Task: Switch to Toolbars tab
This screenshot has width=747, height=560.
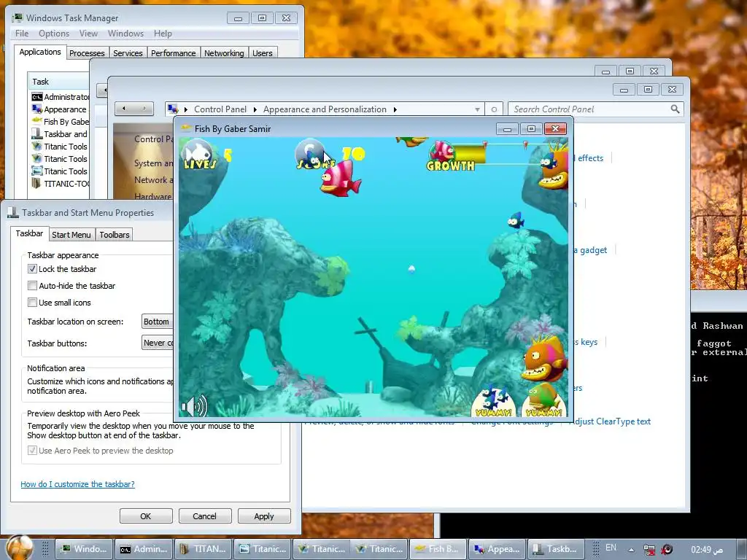Action: click(x=115, y=235)
